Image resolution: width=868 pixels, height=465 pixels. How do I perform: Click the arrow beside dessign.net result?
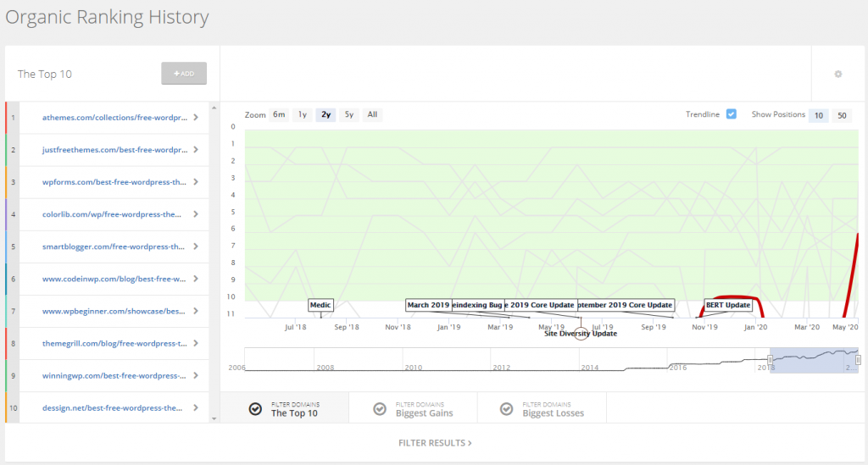click(x=196, y=407)
